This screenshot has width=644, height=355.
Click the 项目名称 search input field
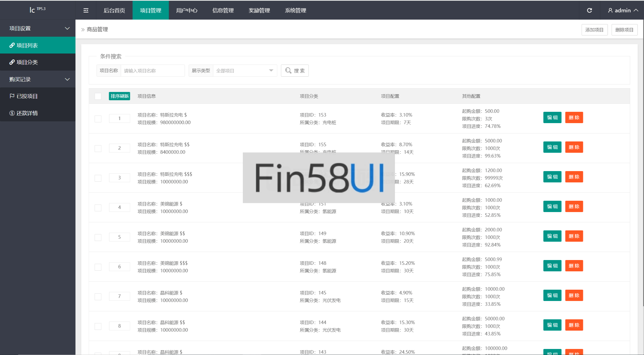[x=152, y=71]
